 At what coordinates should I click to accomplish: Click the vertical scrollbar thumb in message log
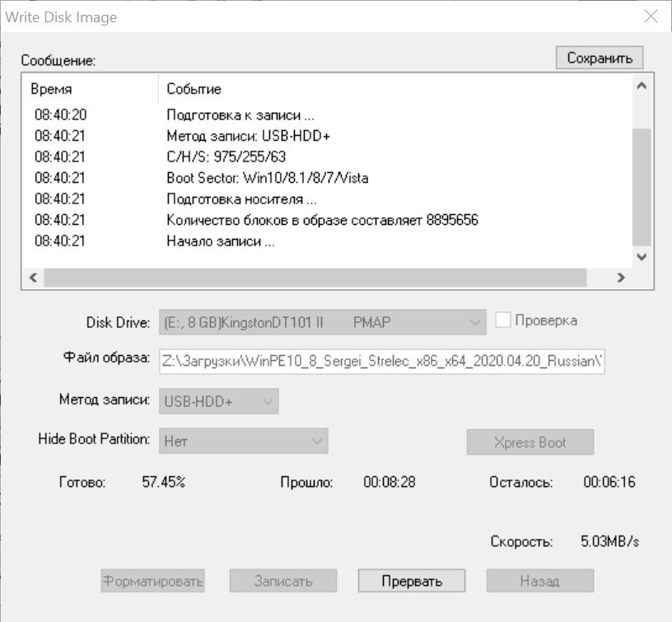point(642,186)
